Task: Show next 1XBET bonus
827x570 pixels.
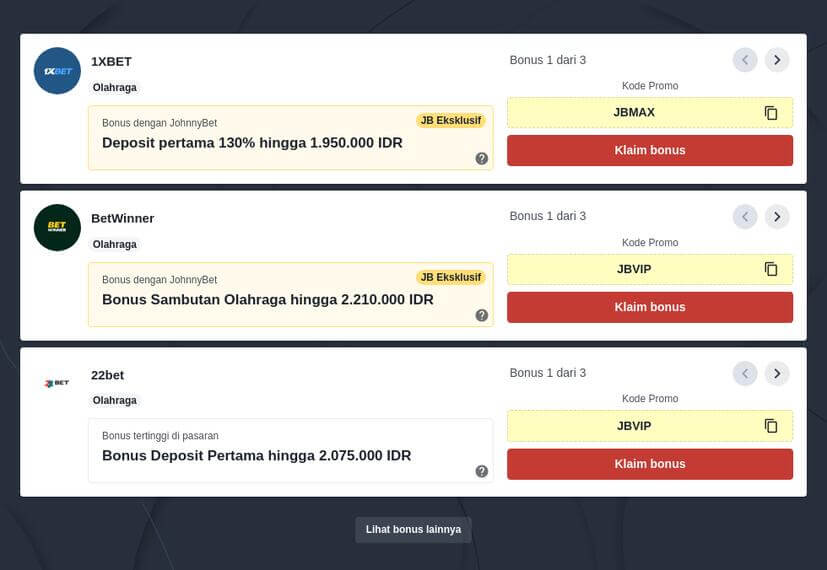Action: coord(777,60)
